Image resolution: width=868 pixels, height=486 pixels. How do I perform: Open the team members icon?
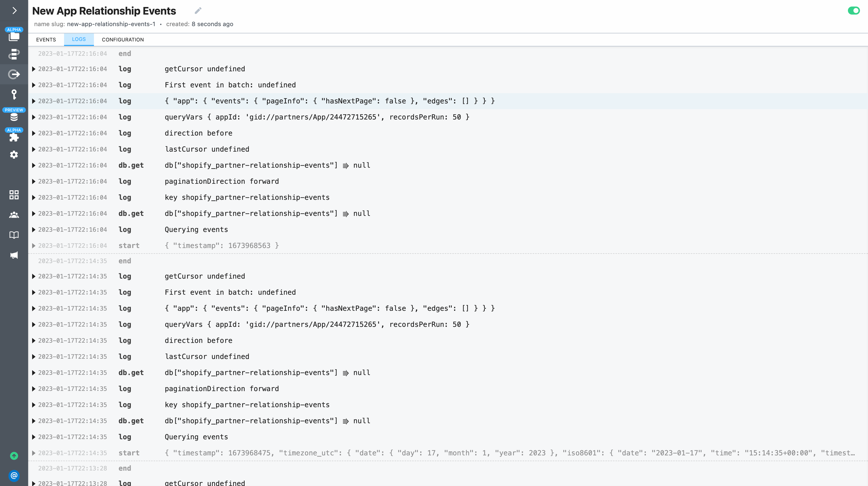(x=14, y=215)
